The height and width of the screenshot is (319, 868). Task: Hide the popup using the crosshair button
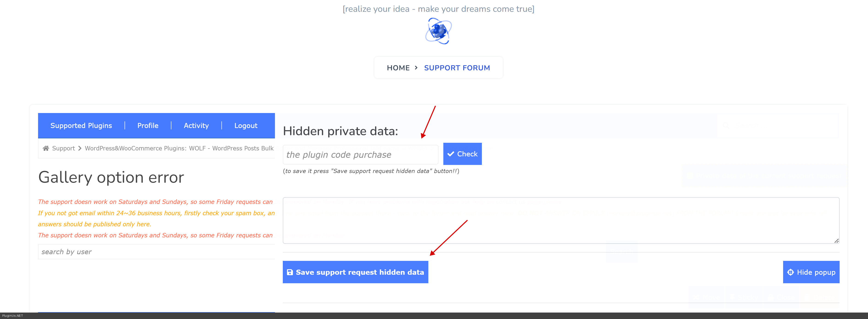click(811, 272)
